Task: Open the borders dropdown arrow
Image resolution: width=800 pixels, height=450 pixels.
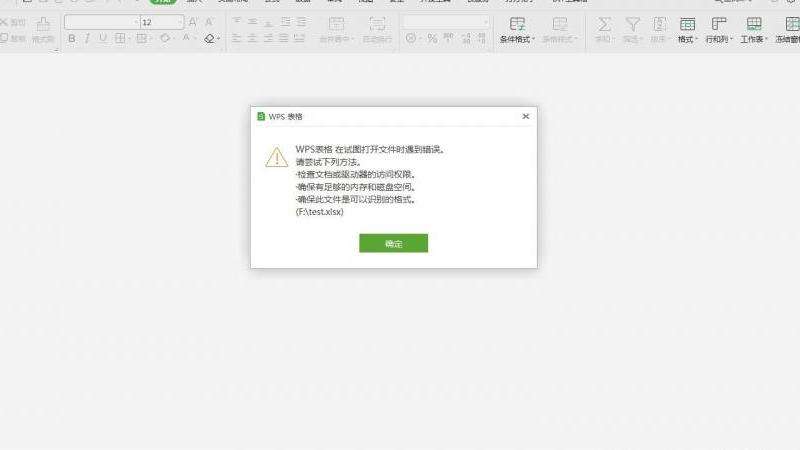Action: [x=129, y=38]
